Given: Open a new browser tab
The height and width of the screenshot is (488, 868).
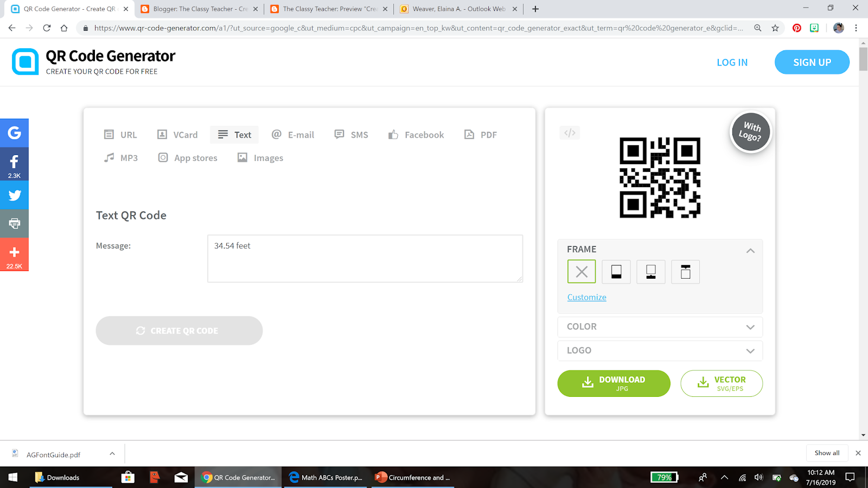Looking at the screenshot, I should [535, 9].
